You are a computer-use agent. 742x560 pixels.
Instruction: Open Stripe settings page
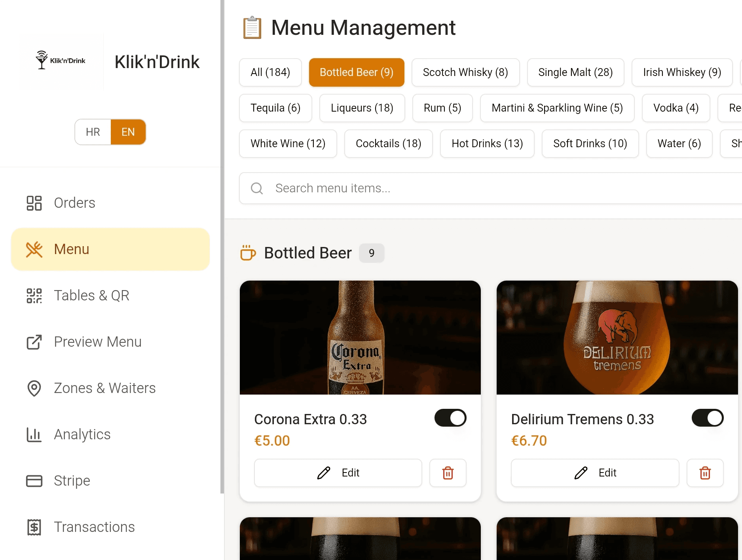tap(110, 481)
